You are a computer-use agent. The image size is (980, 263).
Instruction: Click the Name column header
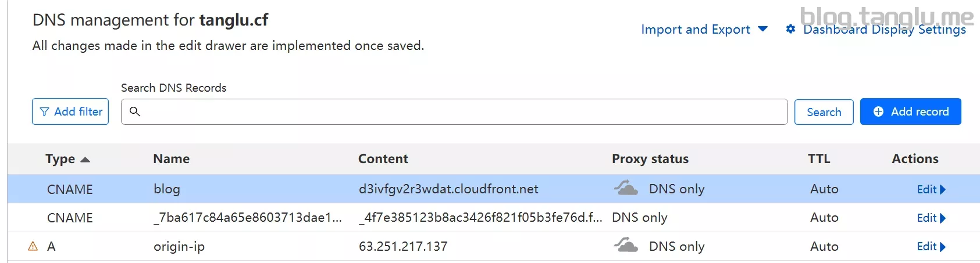click(x=172, y=158)
